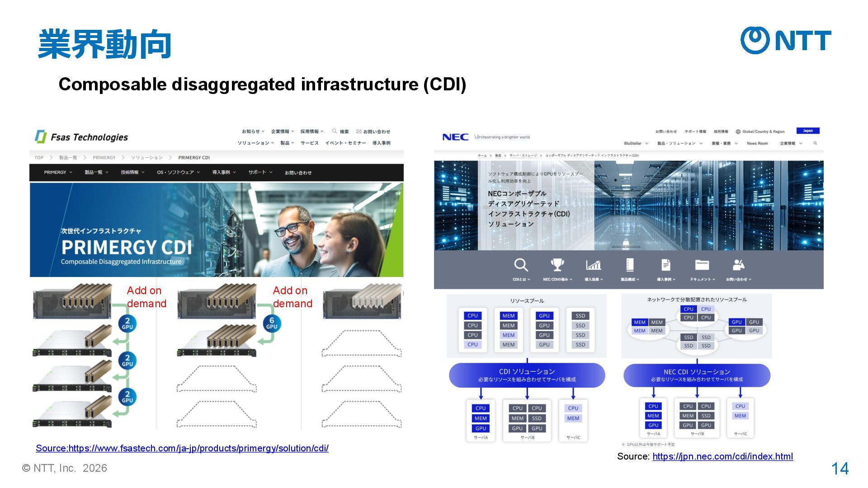Click the document '導入事例' icon
The height and width of the screenshot is (488, 868).
click(665, 265)
